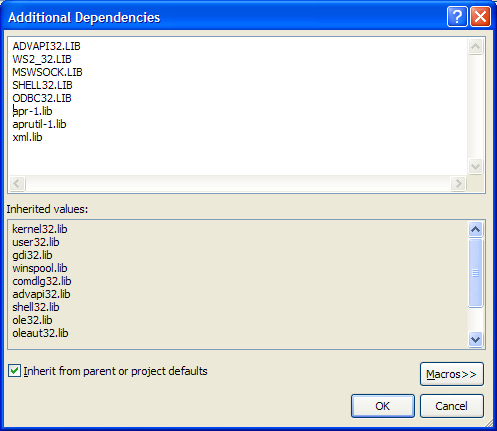Select kernel32.lib in the inherited values
The width and height of the screenshot is (497, 431).
click(x=40, y=229)
